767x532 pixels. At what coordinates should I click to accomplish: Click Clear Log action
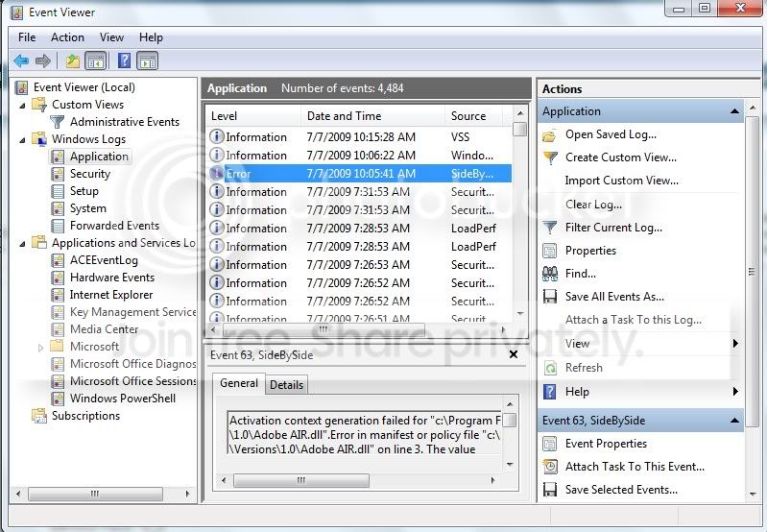594,205
